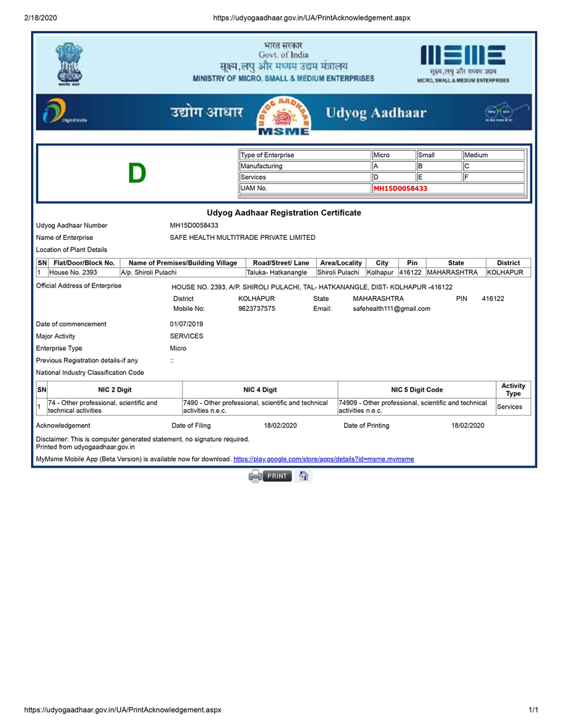Click the 416122 Pin cell in plant table

412,272
